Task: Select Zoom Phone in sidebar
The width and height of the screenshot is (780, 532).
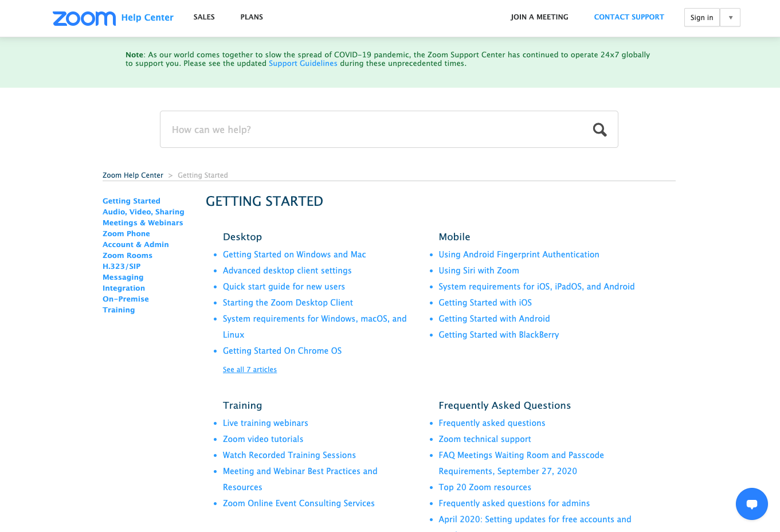Action: click(x=126, y=234)
